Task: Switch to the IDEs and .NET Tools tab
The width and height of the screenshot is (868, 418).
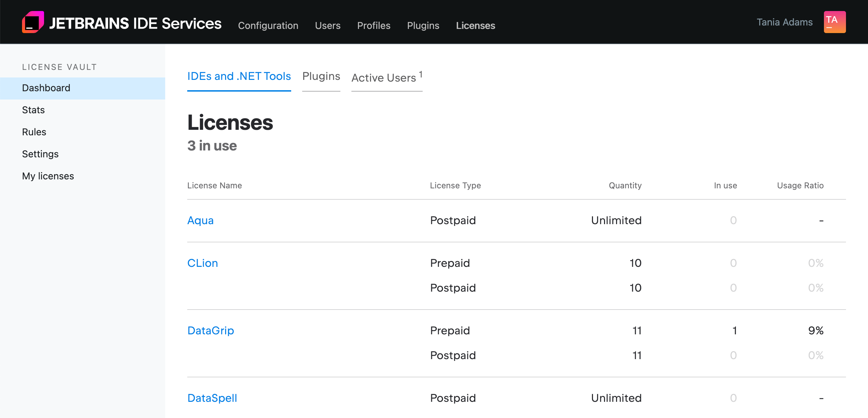Action: [239, 76]
